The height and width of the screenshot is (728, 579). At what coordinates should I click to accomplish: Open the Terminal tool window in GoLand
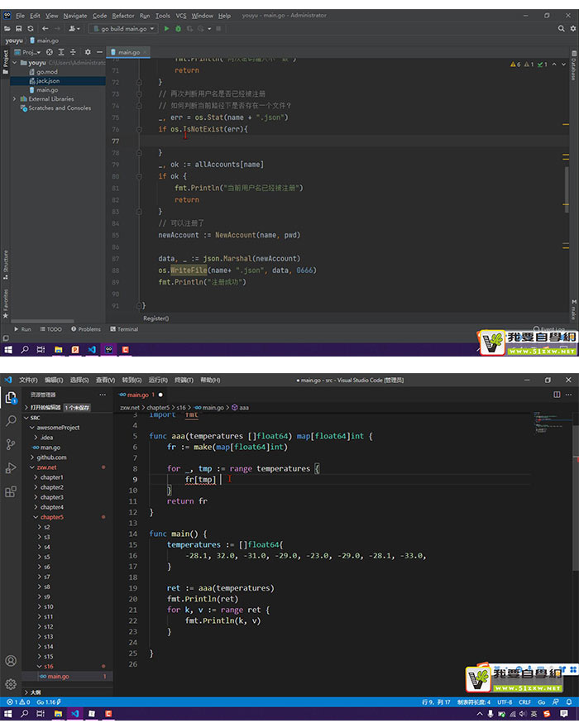coord(124,329)
